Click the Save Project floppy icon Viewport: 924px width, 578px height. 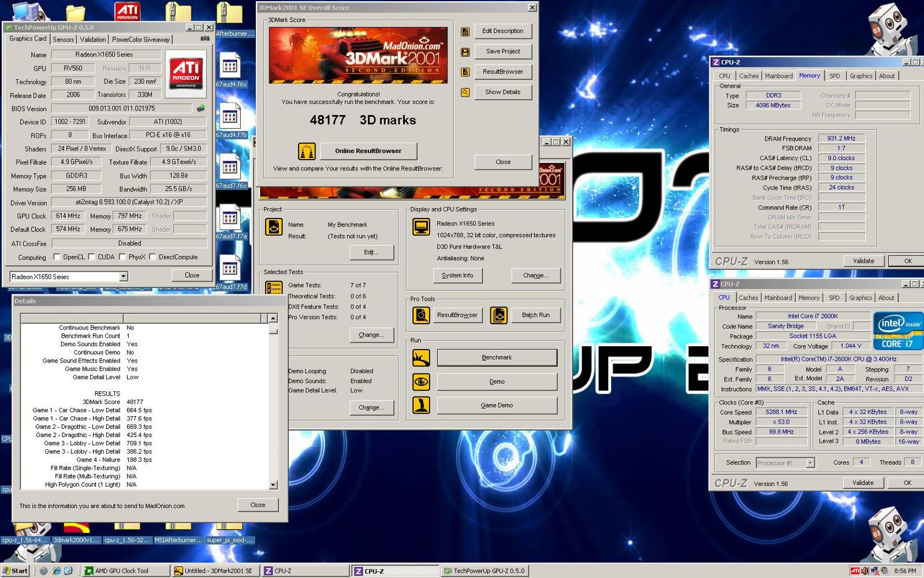click(465, 52)
